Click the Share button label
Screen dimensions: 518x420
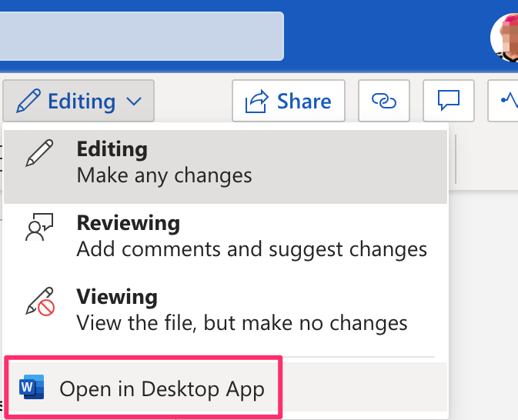(x=304, y=101)
